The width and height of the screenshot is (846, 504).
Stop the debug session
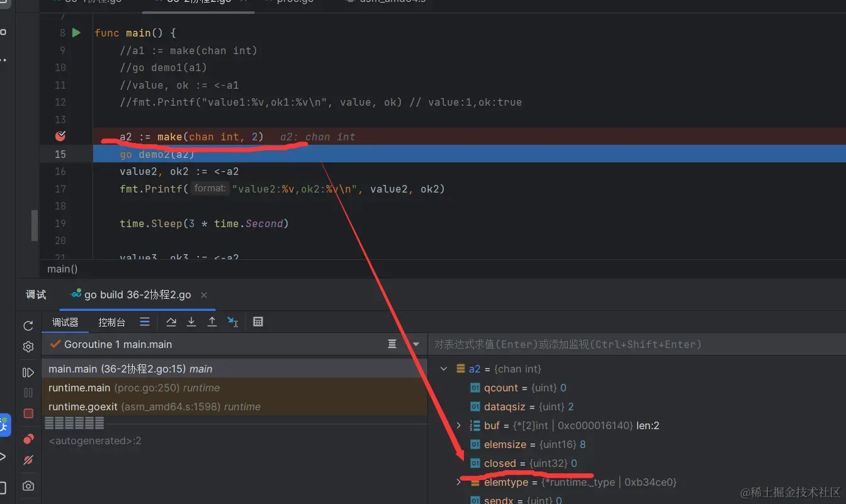[x=28, y=413]
